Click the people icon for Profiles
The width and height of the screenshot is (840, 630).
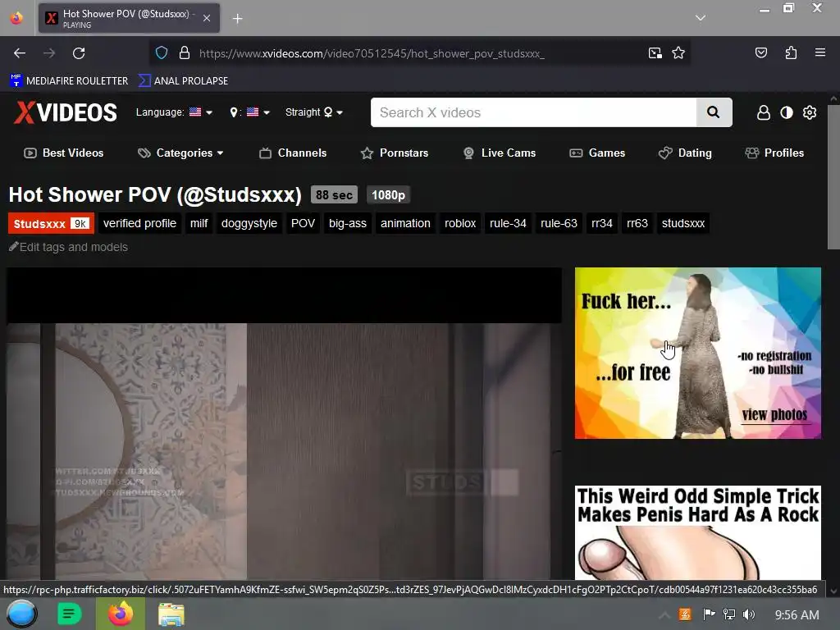click(x=752, y=153)
